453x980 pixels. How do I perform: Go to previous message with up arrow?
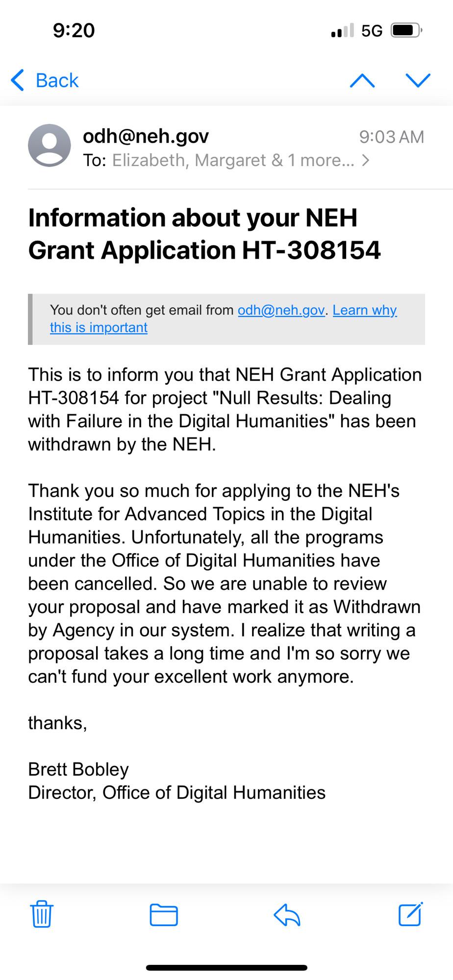tap(362, 80)
